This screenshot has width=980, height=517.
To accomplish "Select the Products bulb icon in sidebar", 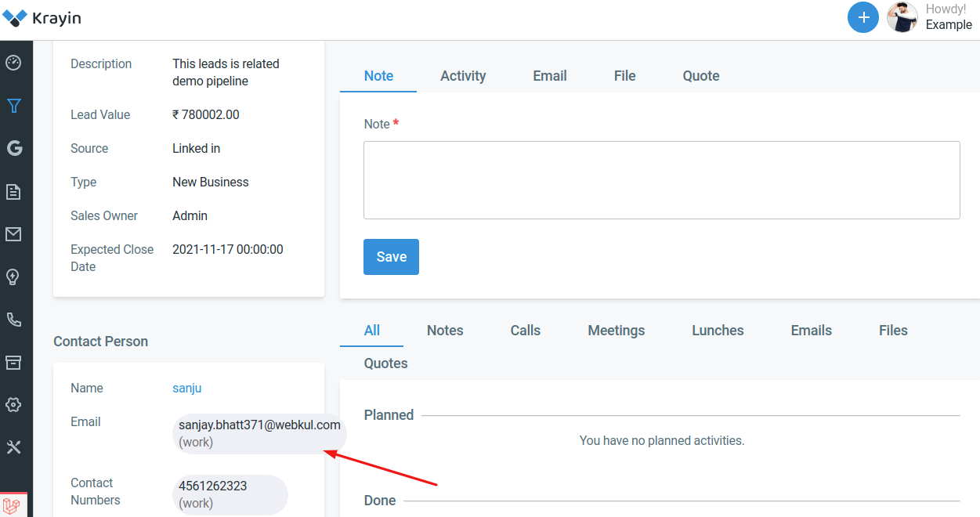I will click(x=14, y=277).
